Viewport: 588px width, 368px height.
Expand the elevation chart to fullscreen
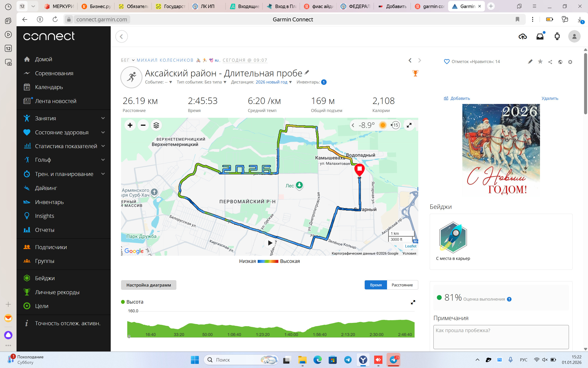click(413, 302)
